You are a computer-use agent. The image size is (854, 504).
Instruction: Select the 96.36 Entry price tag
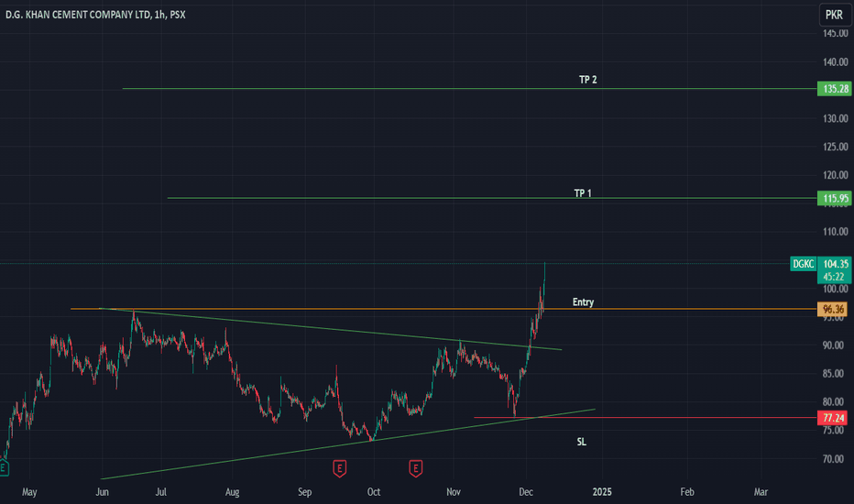(832, 310)
